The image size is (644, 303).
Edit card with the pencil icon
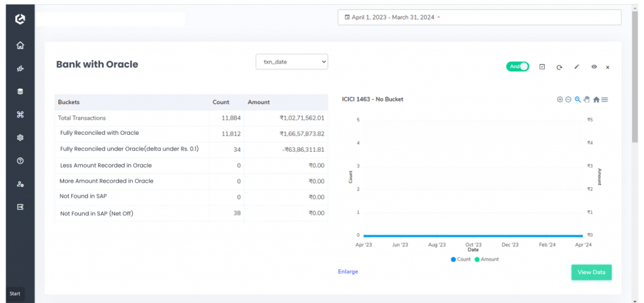coord(577,67)
